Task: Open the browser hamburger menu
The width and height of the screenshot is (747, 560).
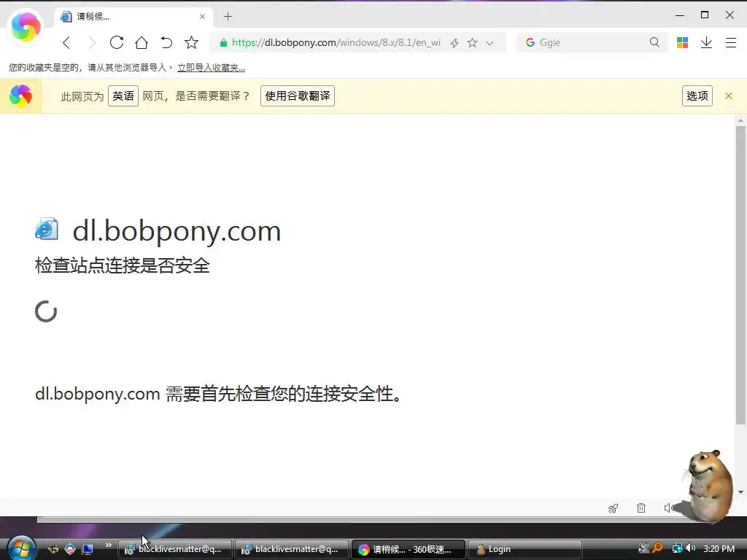Action: [731, 43]
